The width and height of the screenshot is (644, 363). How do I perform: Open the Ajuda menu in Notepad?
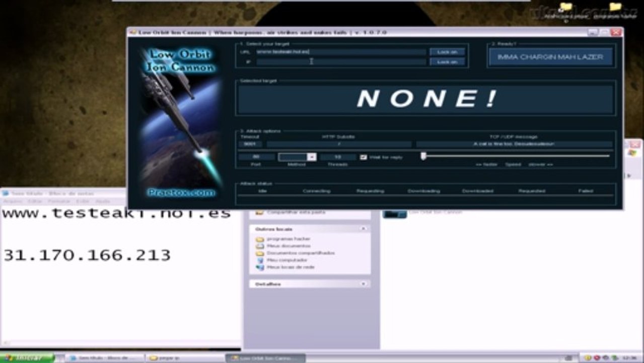pyautogui.click(x=102, y=201)
